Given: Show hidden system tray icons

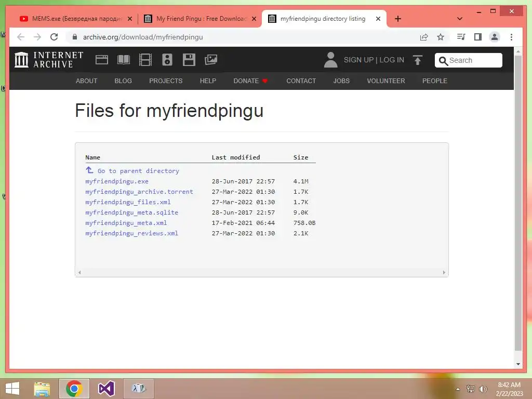Looking at the screenshot, I should click(x=458, y=389).
